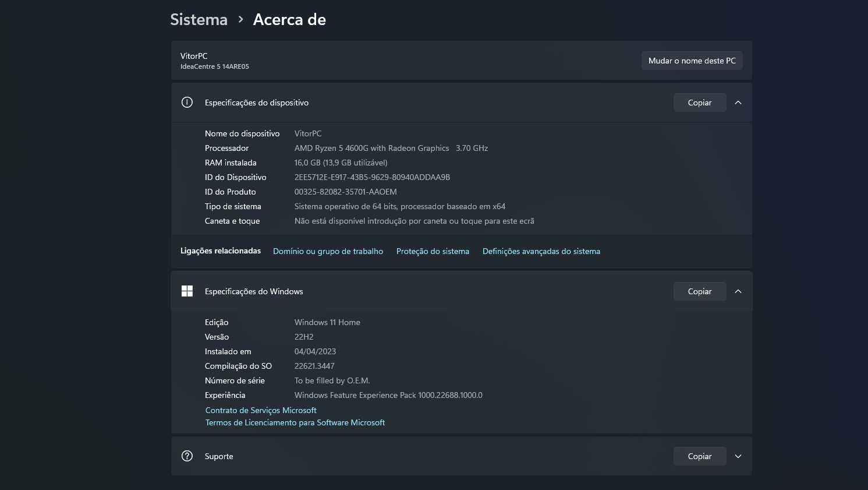Image resolution: width=868 pixels, height=490 pixels.
Task: Click the Windows logo icon
Action: tap(187, 291)
